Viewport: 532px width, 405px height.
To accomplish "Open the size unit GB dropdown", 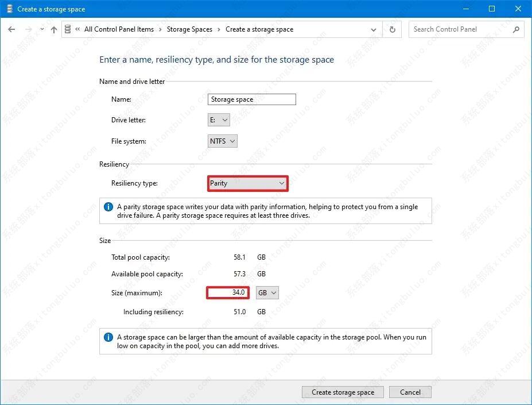I will tap(266, 292).
